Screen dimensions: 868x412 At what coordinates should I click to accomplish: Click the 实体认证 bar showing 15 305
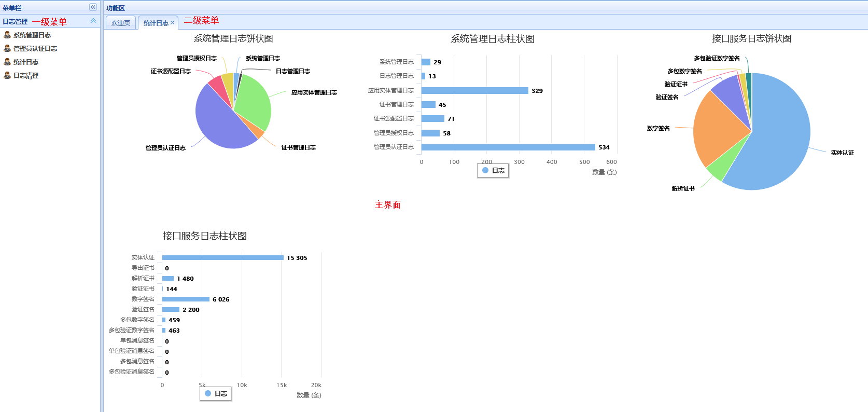(x=223, y=257)
